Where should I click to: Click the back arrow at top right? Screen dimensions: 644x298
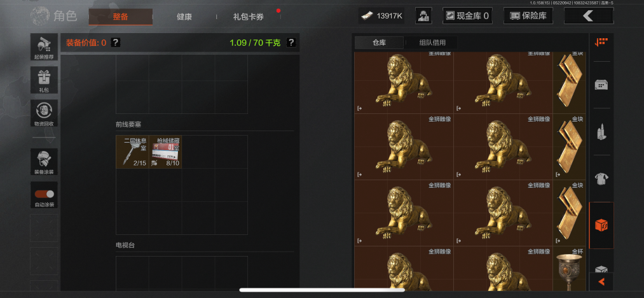point(589,16)
